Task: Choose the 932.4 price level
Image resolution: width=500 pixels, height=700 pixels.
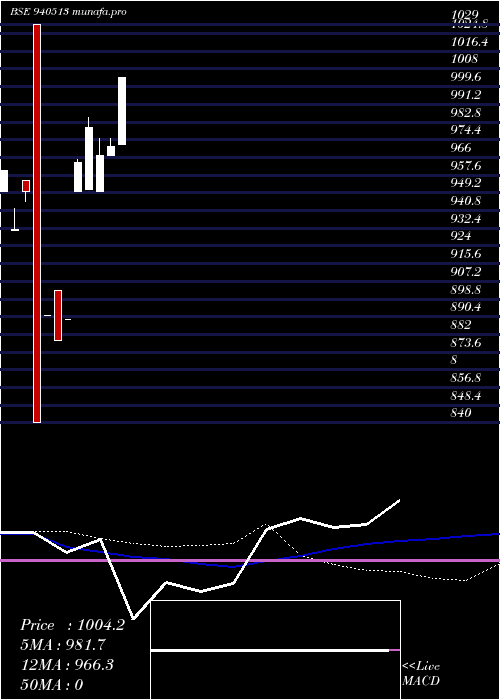Action: (x=466, y=219)
